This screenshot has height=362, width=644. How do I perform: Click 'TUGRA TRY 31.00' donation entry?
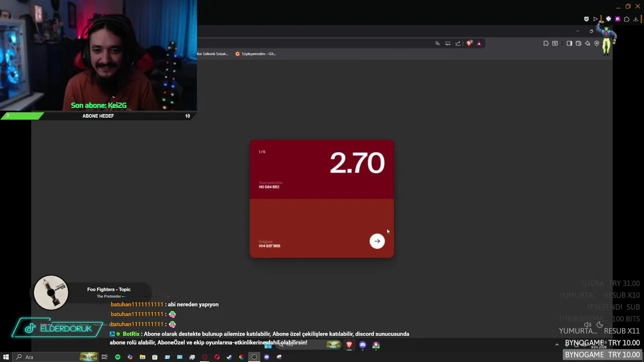pos(610,284)
